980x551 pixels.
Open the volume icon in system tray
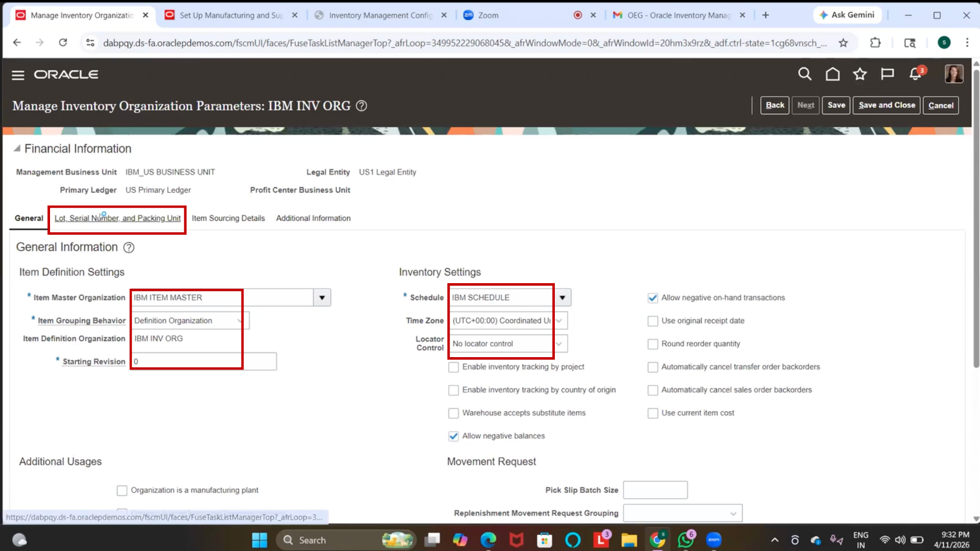[x=900, y=540]
